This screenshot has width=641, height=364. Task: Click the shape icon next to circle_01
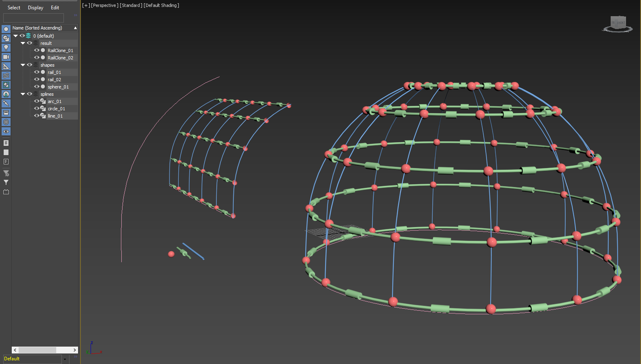click(x=43, y=109)
